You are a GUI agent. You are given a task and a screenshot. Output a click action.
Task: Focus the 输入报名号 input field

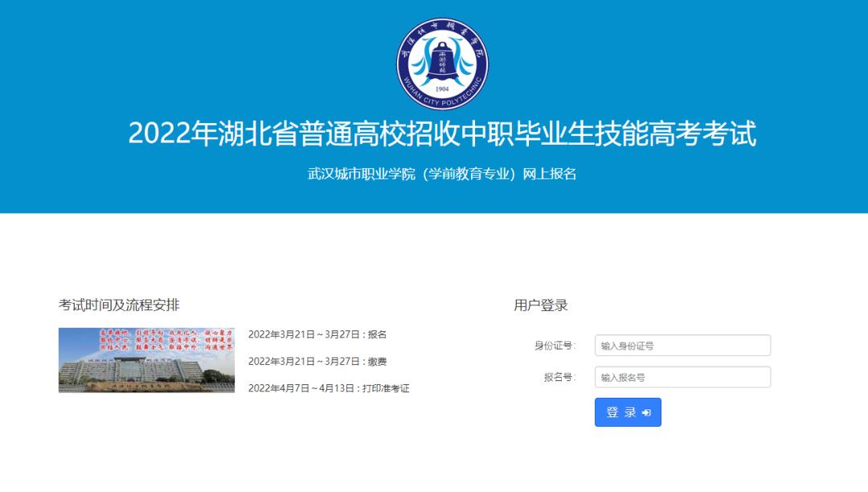click(x=682, y=377)
